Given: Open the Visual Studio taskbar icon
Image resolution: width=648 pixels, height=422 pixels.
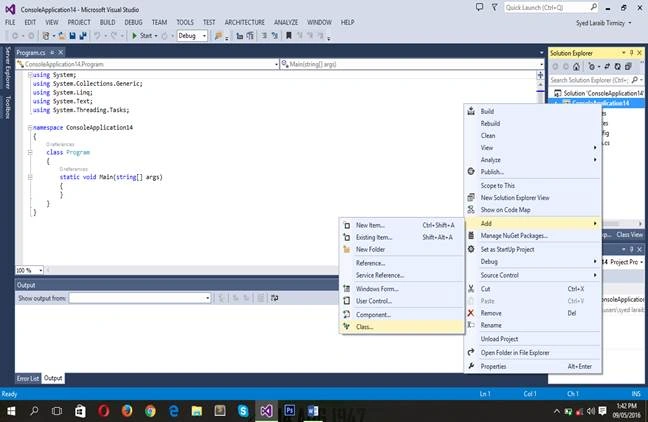Looking at the screenshot, I should pos(267,411).
